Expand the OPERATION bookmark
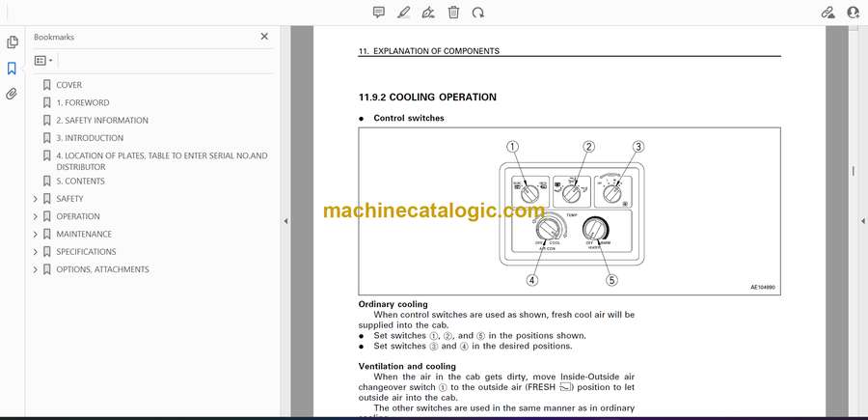The width and height of the screenshot is (868, 420). click(x=36, y=216)
